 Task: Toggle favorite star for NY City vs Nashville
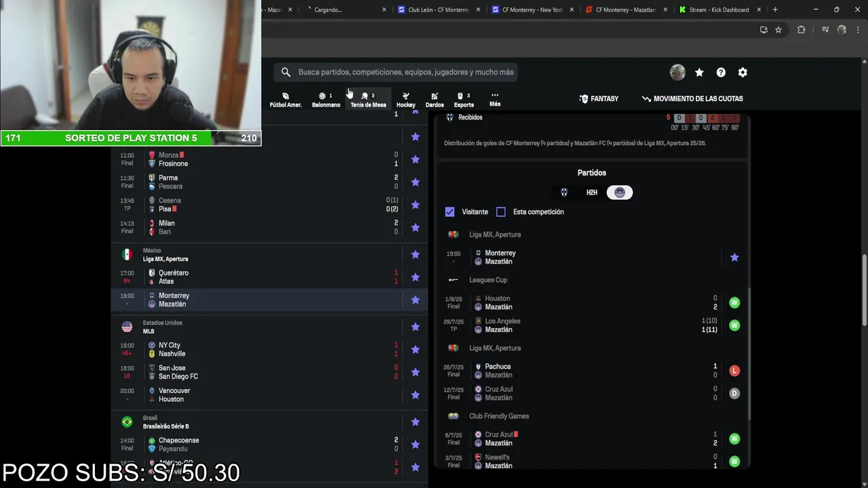tap(415, 350)
